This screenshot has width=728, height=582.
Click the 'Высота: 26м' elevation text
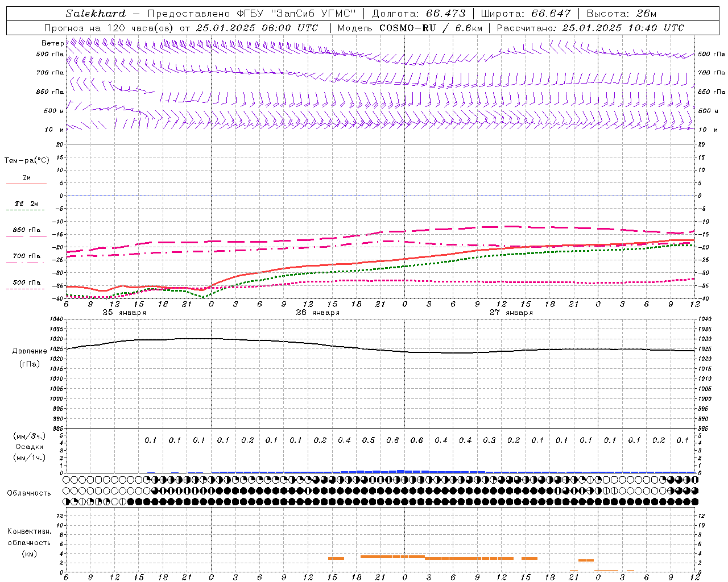pyautogui.click(x=622, y=14)
